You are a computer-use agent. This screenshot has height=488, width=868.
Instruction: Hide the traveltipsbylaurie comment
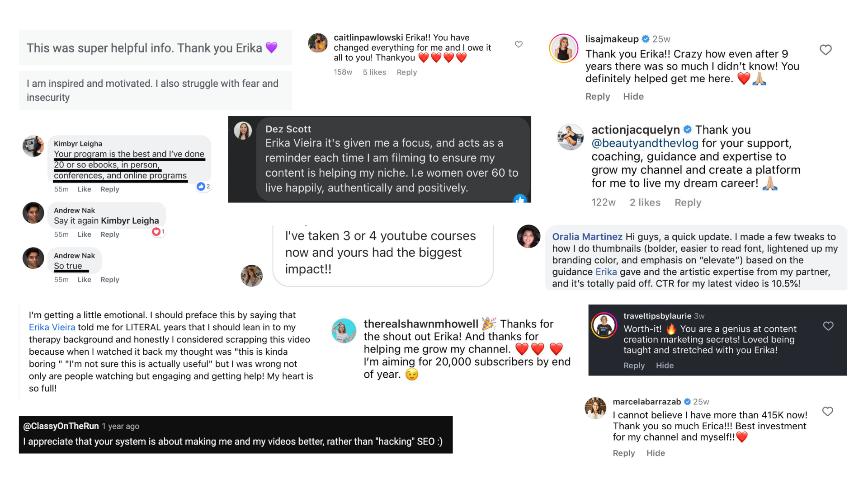click(665, 366)
